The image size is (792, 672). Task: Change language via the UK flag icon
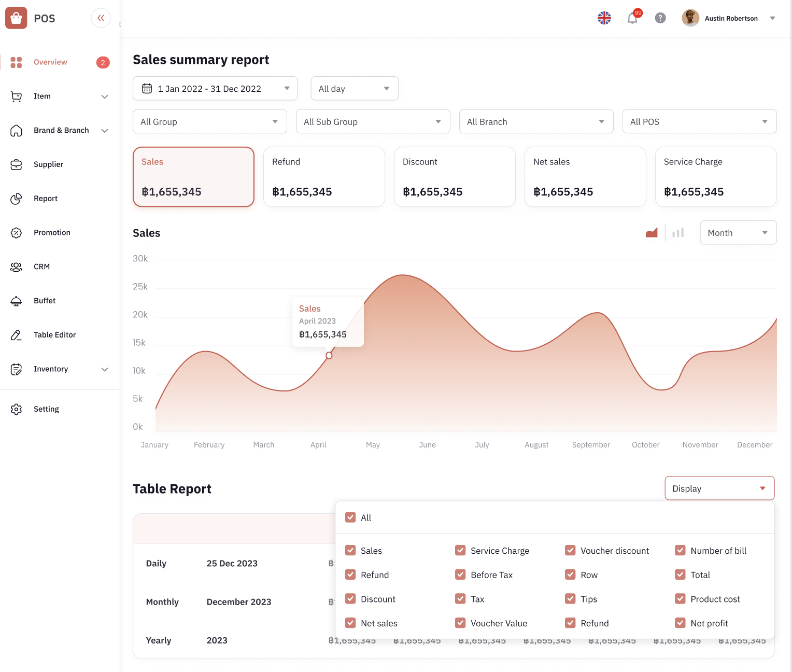(604, 18)
